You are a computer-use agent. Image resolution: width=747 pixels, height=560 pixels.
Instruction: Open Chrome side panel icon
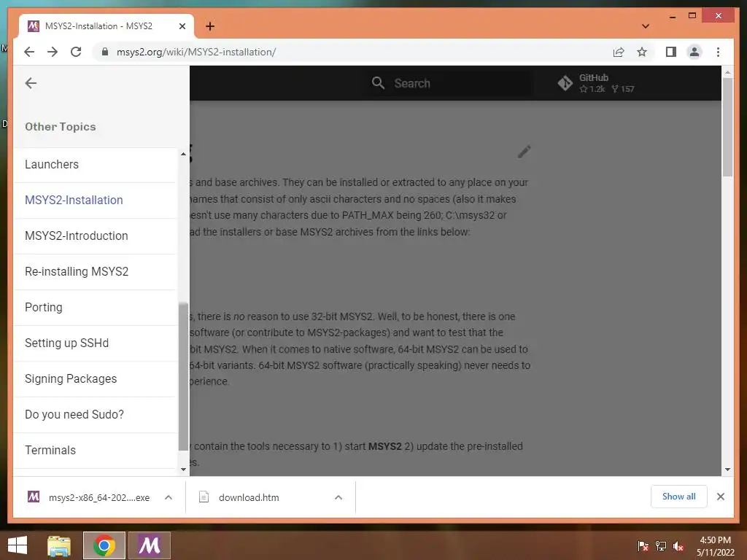pos(671,52)
